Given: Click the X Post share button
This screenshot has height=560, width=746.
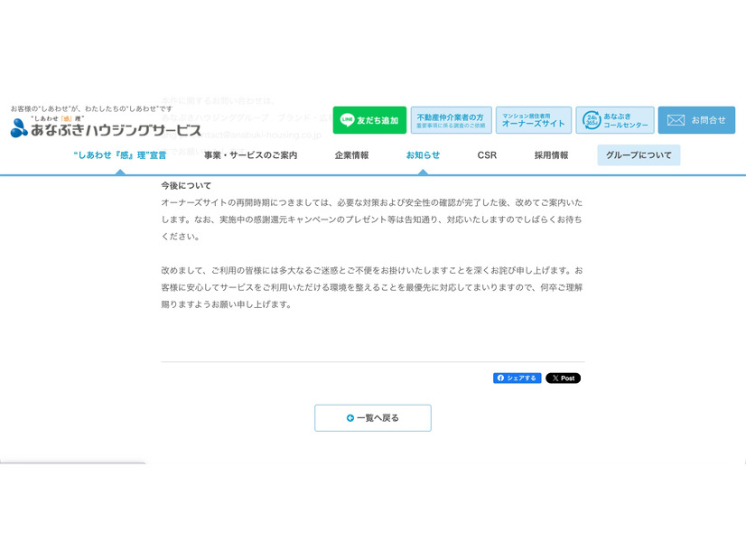Looking at the screenshot, I should click(x=563, y=378).
